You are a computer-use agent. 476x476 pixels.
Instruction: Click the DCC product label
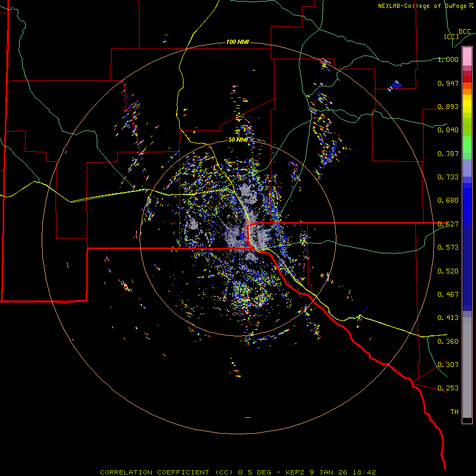pyautogui.click(x=465, y=32)
